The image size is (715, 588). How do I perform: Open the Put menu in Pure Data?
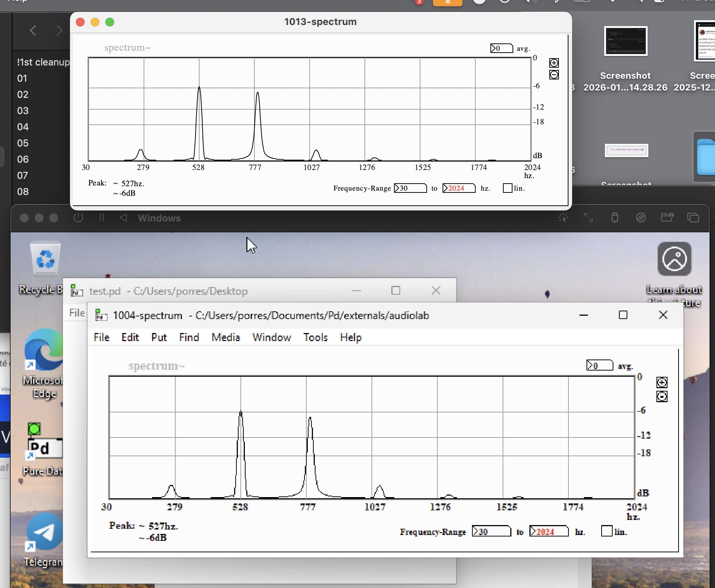pos(158,337)
